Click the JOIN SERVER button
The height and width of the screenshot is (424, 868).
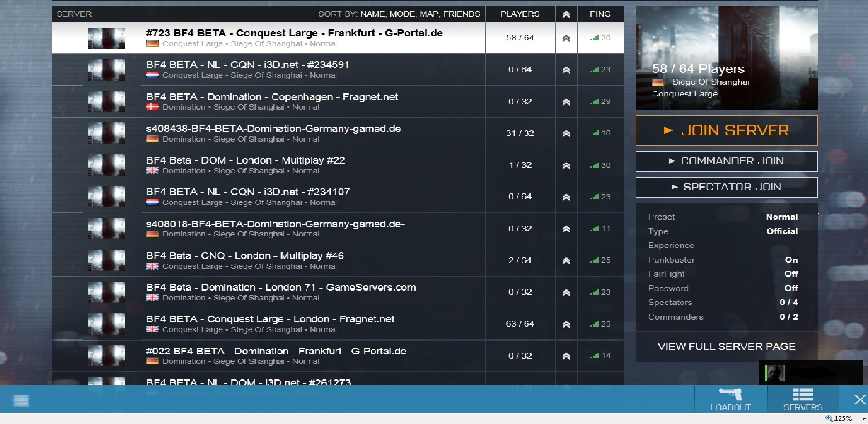pyautogui.click(x=727, y=130)
